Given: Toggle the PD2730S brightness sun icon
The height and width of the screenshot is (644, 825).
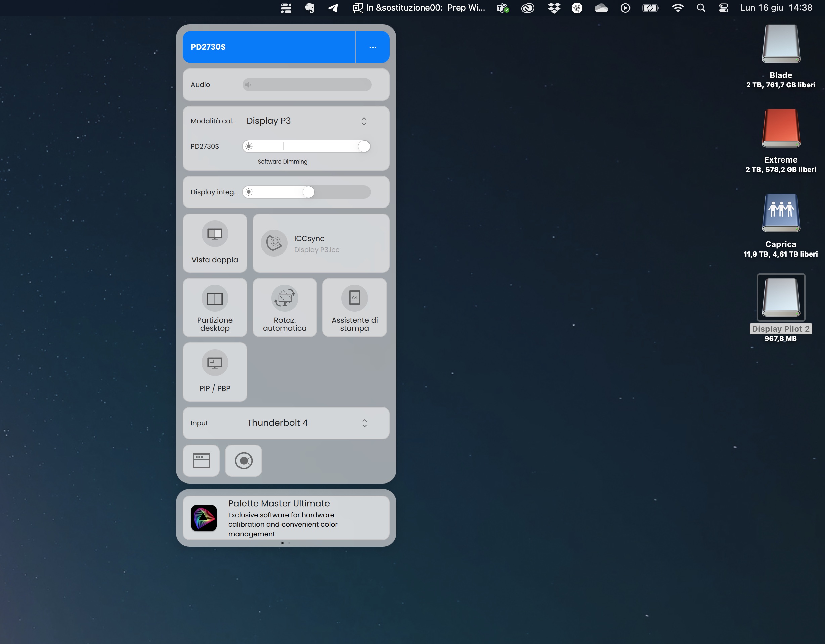Looking at the screenshot, I should tap(249, 146).
